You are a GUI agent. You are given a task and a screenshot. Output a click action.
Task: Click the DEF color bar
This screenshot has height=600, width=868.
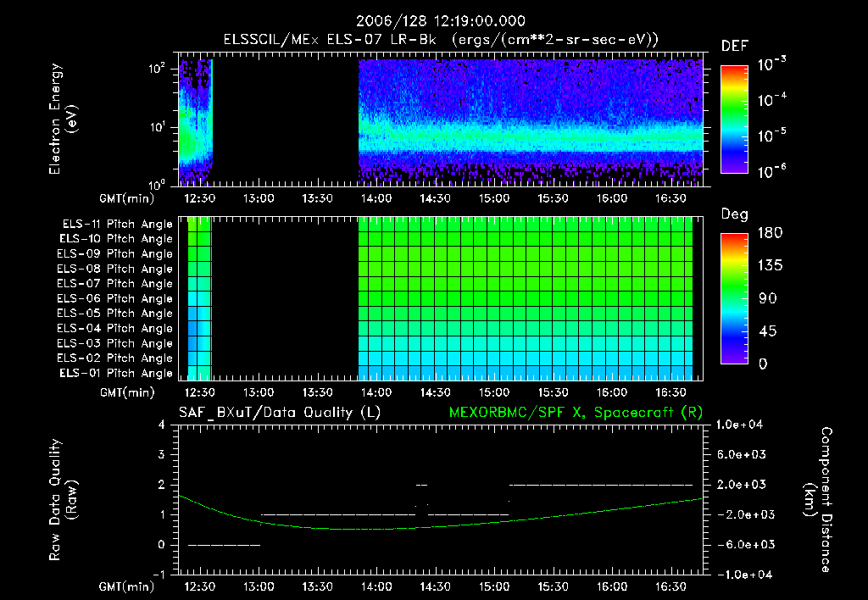point(734,119)
